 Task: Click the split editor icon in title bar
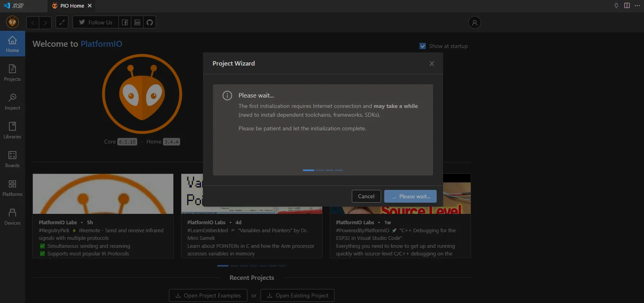627,6
